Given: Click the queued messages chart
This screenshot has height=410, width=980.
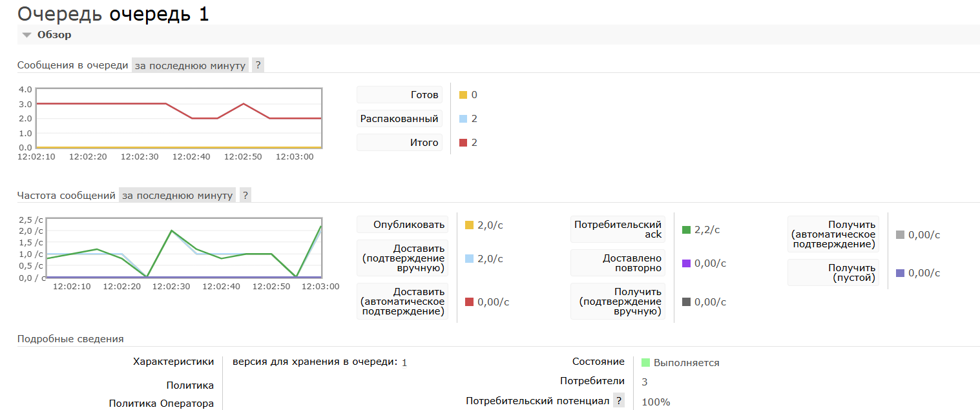Looking at the screenshot, I should coord(179,118).
